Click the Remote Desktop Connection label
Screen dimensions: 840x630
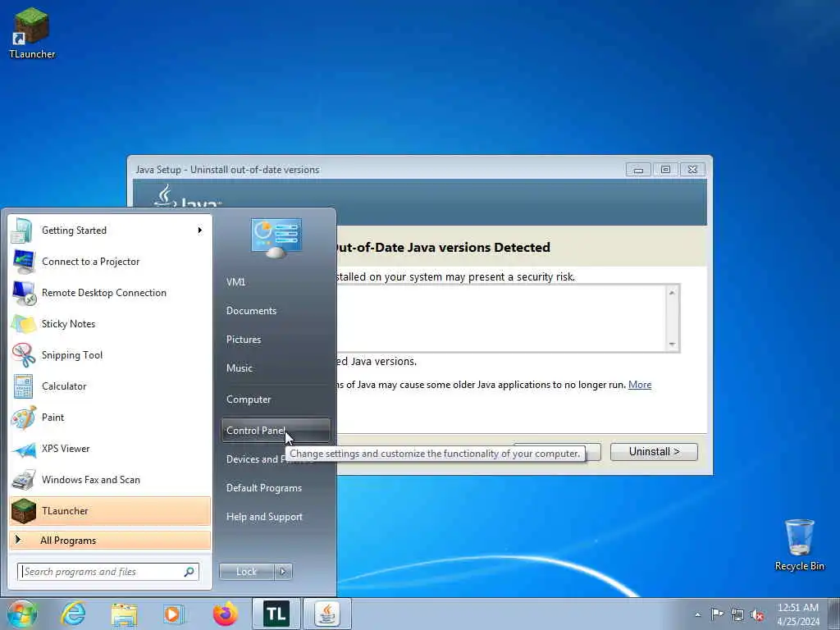point(104,293)
